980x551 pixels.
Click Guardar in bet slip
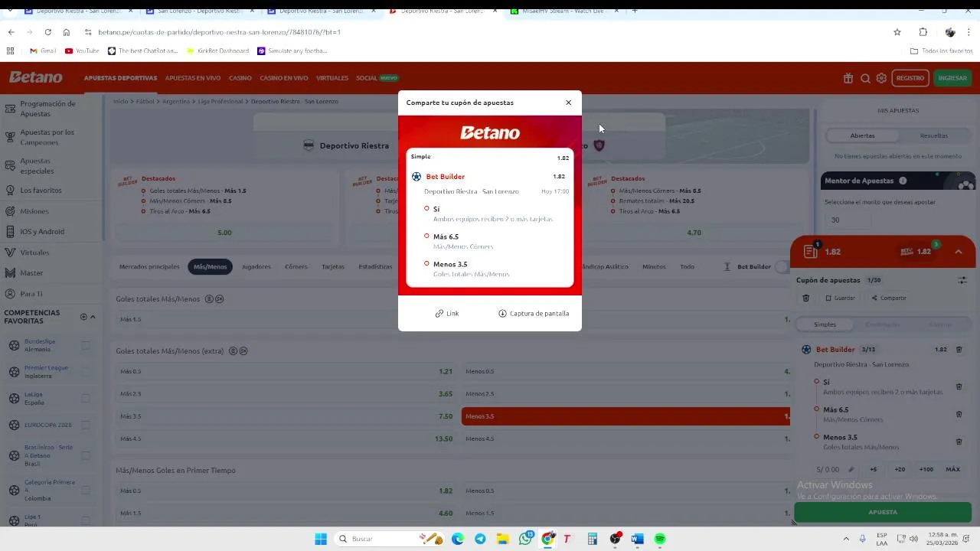pyautogui.click(x=840, y=298)
